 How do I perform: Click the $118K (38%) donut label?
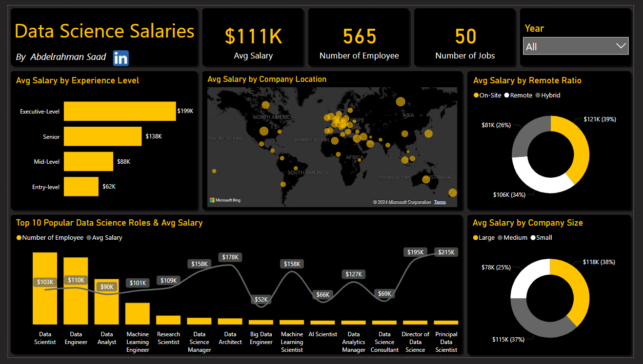[599, 262]
